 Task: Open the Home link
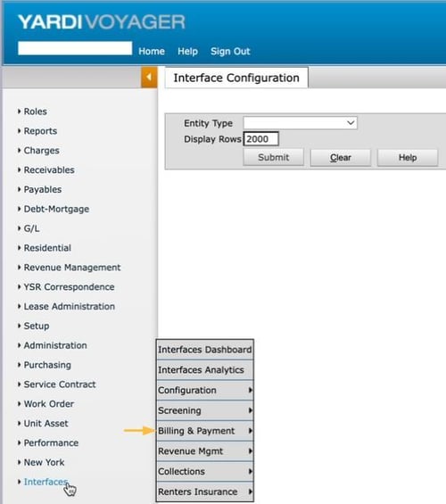click(152, 52)
